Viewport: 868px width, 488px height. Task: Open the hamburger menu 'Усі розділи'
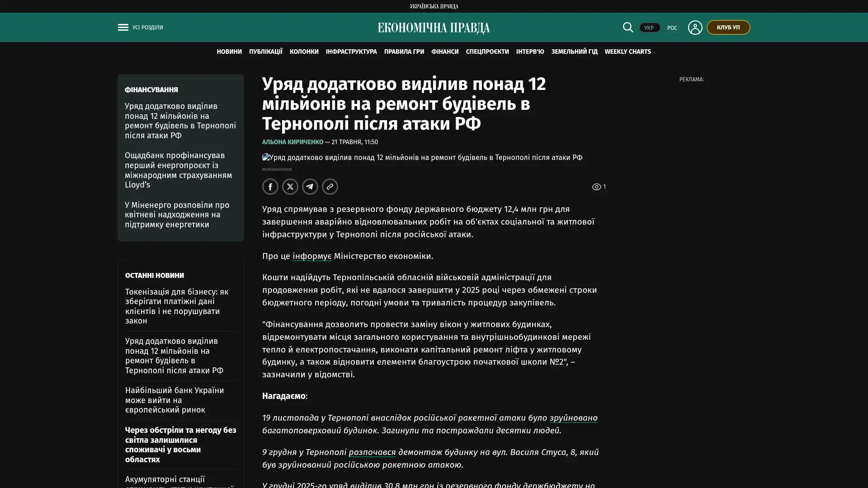pyautogui.click(x=140, y=28)
